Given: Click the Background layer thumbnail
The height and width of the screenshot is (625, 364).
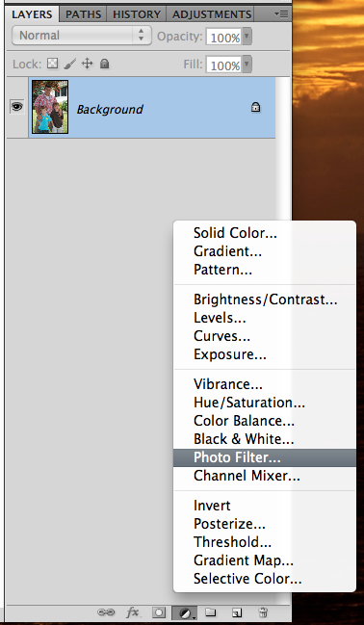Looking at the screenshot, I should click(x=50, y=107).
